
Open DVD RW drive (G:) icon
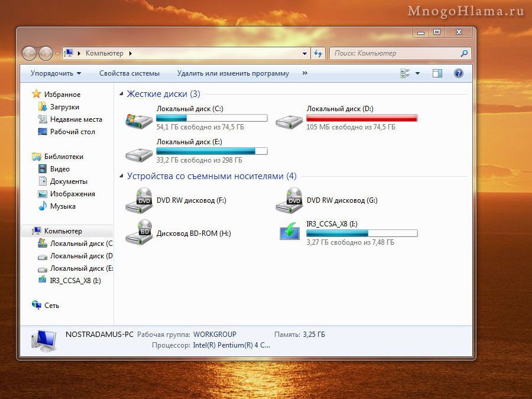coord(289,201)
